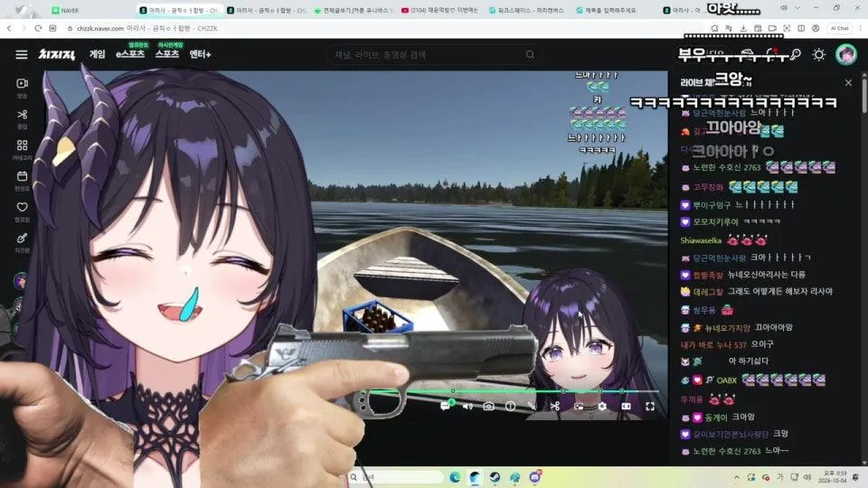Click username 모모치카루야 in chat
The image size is (868, 488).
(x=716, y=222)
